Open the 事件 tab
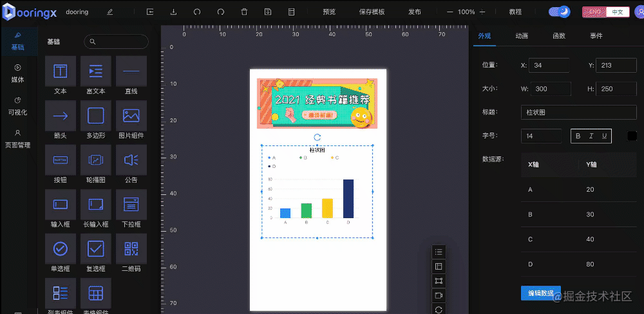This screenshot has height=314, width=644. tap(596, 36)
